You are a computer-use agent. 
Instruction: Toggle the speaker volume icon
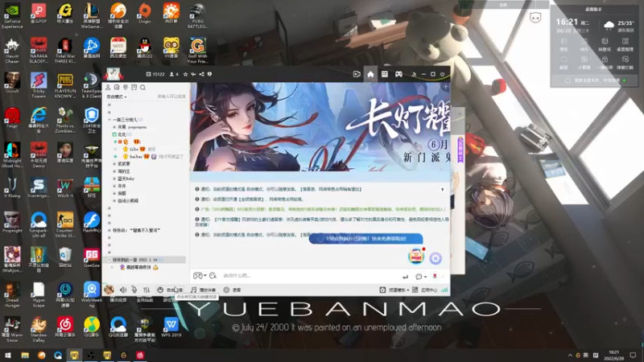(x=123, y=290)
